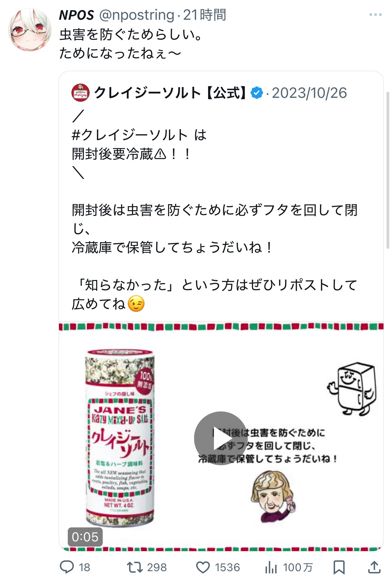
Task: Bookmark this post
Action: coord(339,567)
